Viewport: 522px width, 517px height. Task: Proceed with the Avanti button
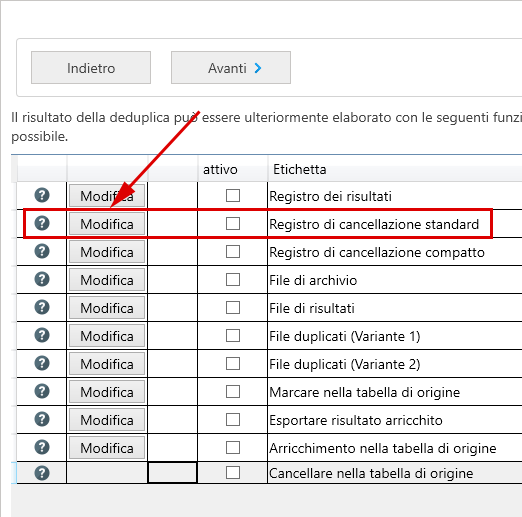(231, 68)
